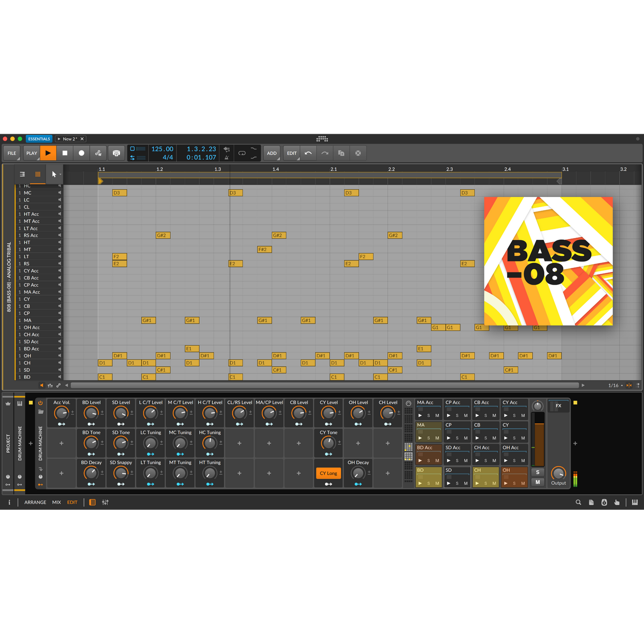Click the Undo arrow icon
644x644 pixels.
pyautogui.click(x=308, y=153)
